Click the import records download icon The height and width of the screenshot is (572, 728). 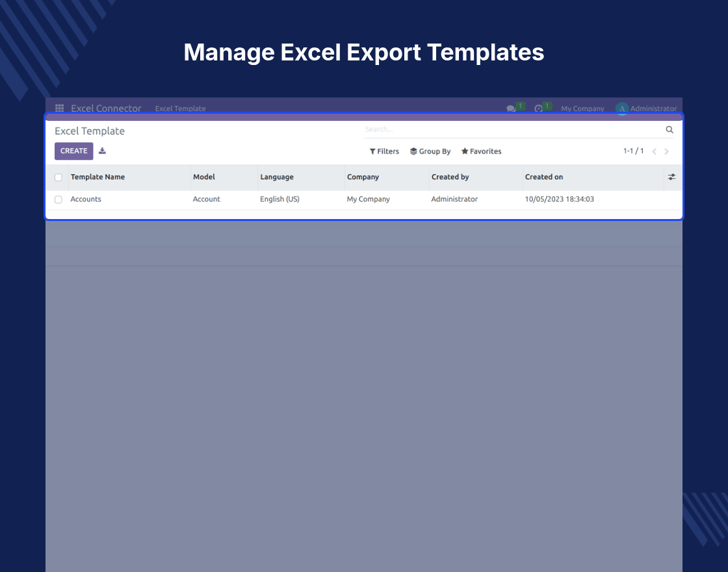102,151
